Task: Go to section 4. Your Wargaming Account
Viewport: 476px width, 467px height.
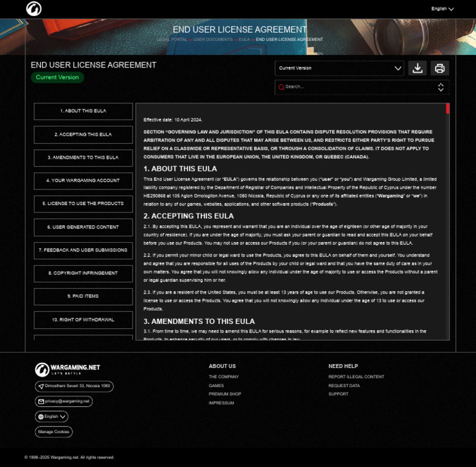Action: click(x=83, y=181)
